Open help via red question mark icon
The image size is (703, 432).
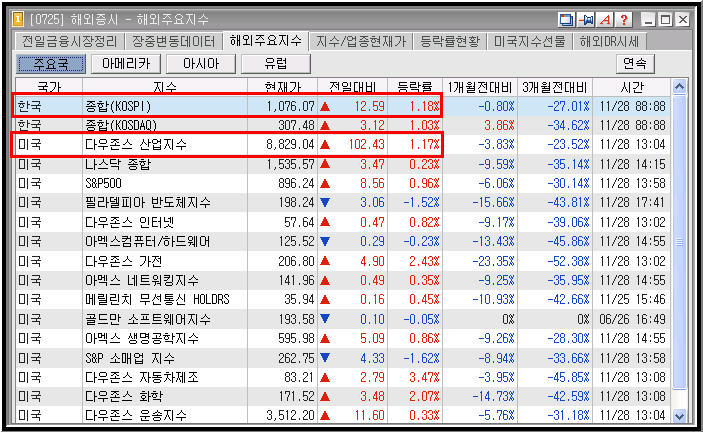[624, 20]
